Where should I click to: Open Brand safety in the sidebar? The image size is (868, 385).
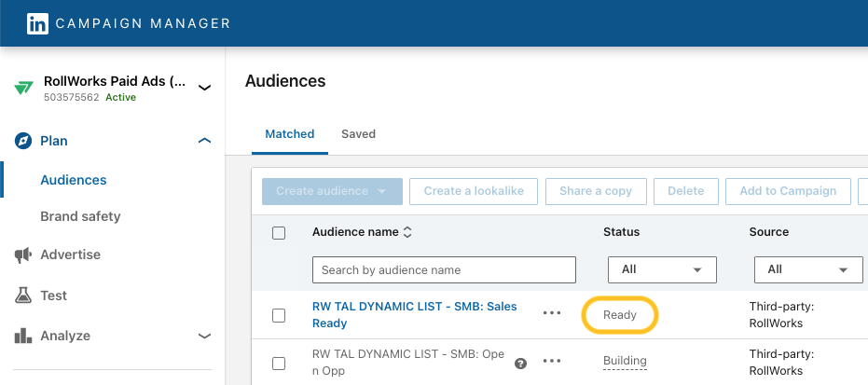(x=80, y=216)
